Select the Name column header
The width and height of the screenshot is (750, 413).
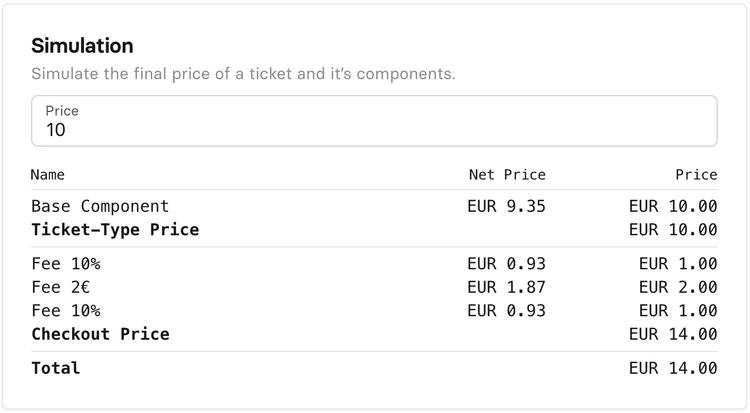(x=48, y=175)
